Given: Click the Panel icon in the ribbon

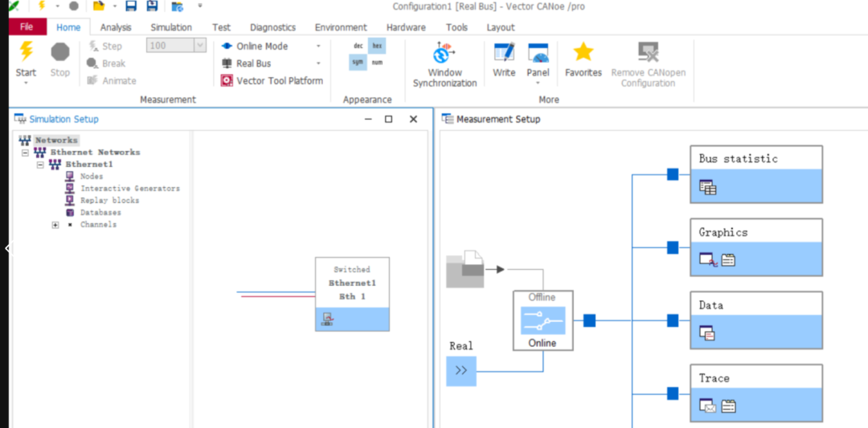Looking at the screenshot, I should tap(538, 52).
